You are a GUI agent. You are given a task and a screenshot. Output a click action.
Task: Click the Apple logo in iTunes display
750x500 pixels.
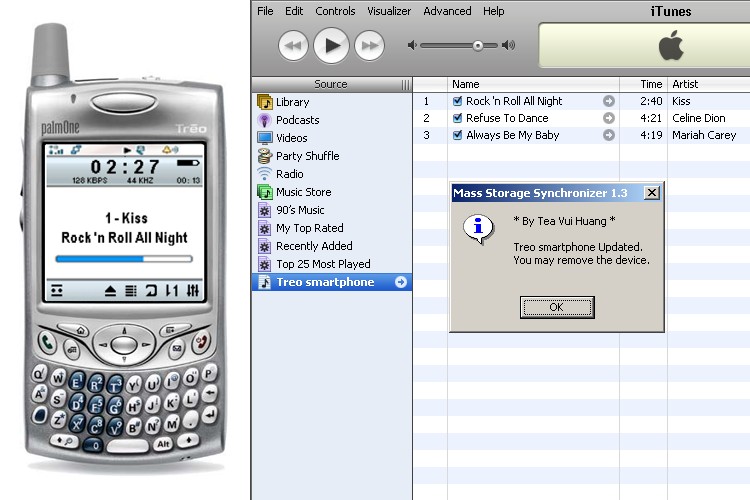671,45
